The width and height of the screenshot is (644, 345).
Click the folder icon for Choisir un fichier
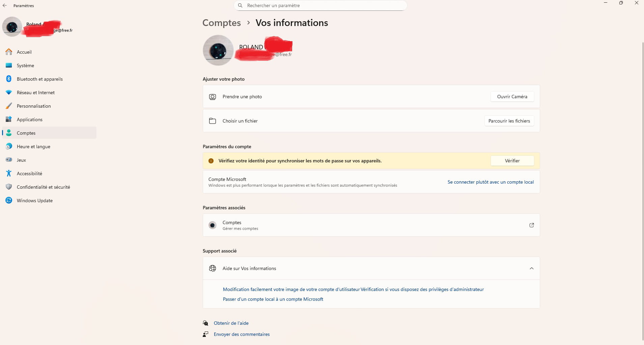click(x=213, y=121)
